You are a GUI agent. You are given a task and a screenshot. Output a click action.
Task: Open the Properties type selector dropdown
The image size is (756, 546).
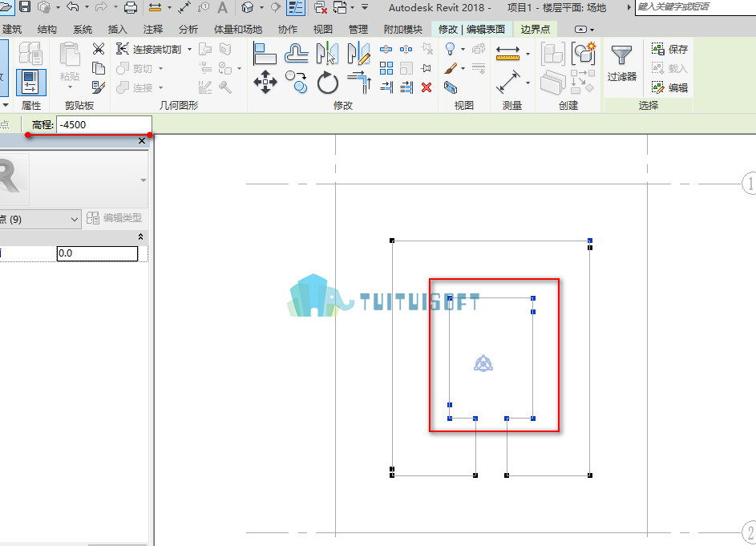tap(144, 180)
